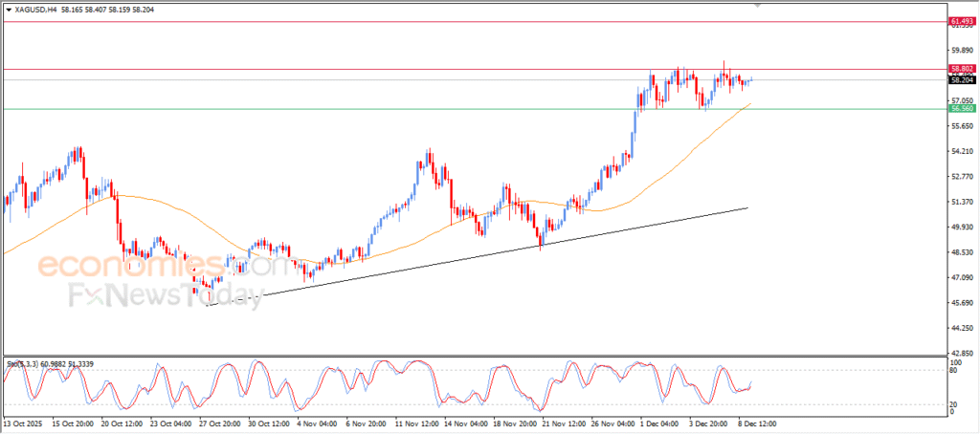Click the 55.650 price axis value

pos(963,125)
